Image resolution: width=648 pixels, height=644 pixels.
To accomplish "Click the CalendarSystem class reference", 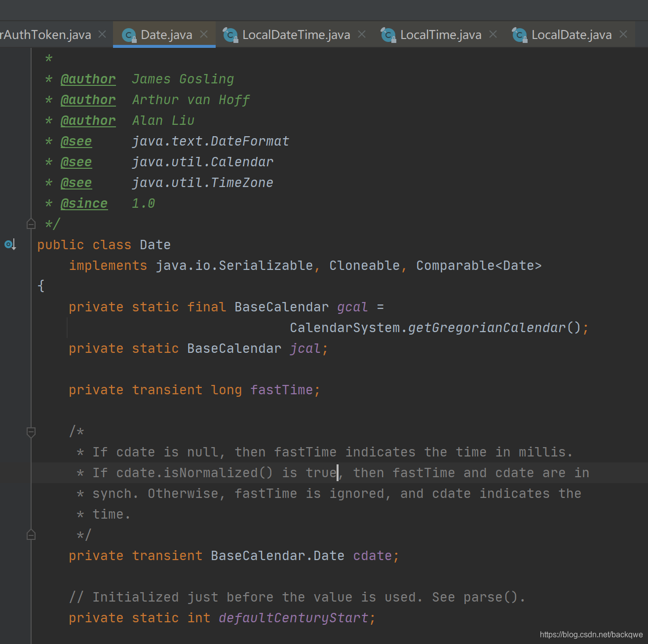I will [345, 328].
